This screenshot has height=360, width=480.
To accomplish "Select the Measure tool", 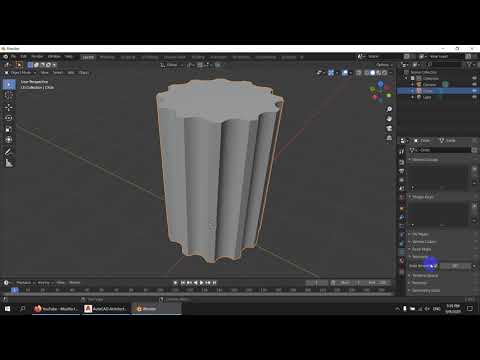I will coord(9,163).
